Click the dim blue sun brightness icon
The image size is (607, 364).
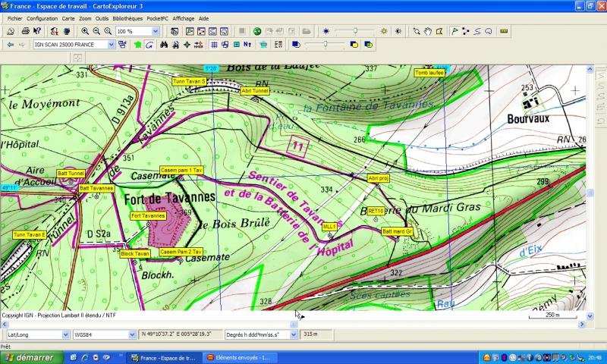click(326, 31)
